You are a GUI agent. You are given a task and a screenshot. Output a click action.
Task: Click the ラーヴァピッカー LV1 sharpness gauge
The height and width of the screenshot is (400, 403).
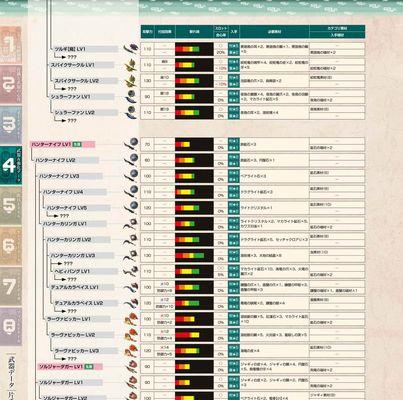(x=194, y=319)
